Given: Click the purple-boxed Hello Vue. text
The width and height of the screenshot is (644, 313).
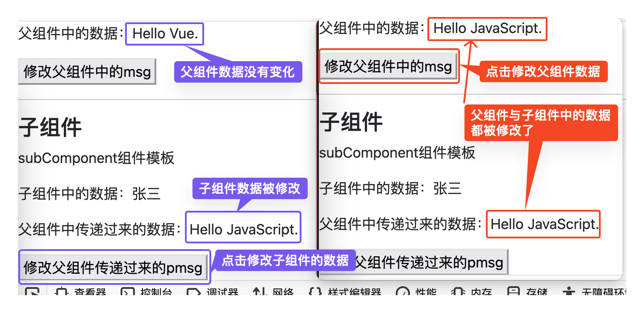Looking at the screenshot, I should pyautogui.click(x=165, y=34).
